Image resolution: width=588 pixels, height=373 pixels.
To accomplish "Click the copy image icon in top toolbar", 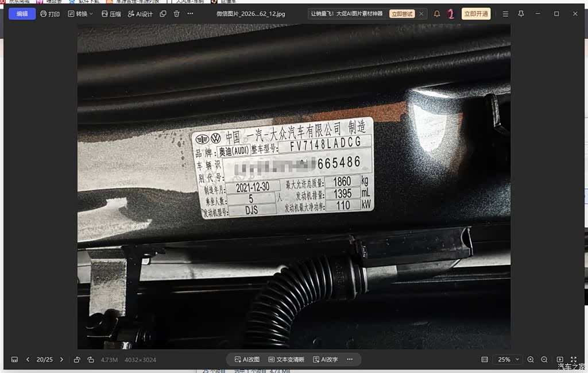I will click(163, 14).
